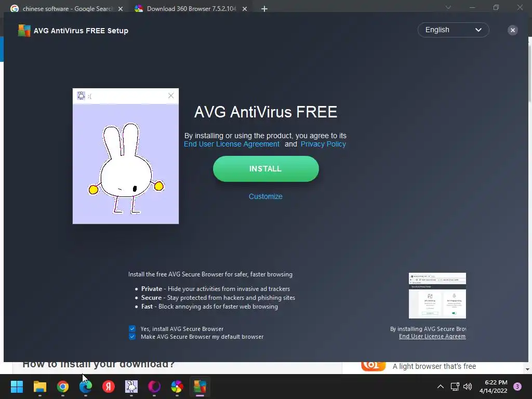
Task: Open a new browser tab with plus button
Action: coord(264,9)
